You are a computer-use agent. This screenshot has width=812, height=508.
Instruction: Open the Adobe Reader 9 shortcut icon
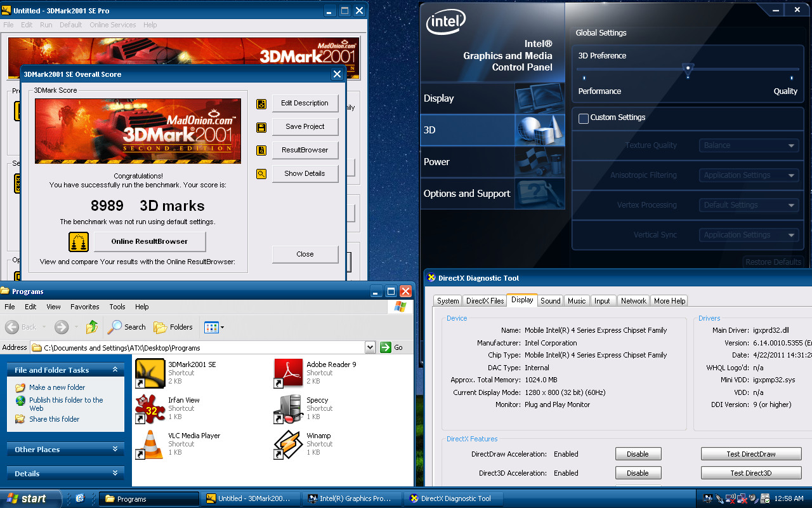click(x=289, y=373)
